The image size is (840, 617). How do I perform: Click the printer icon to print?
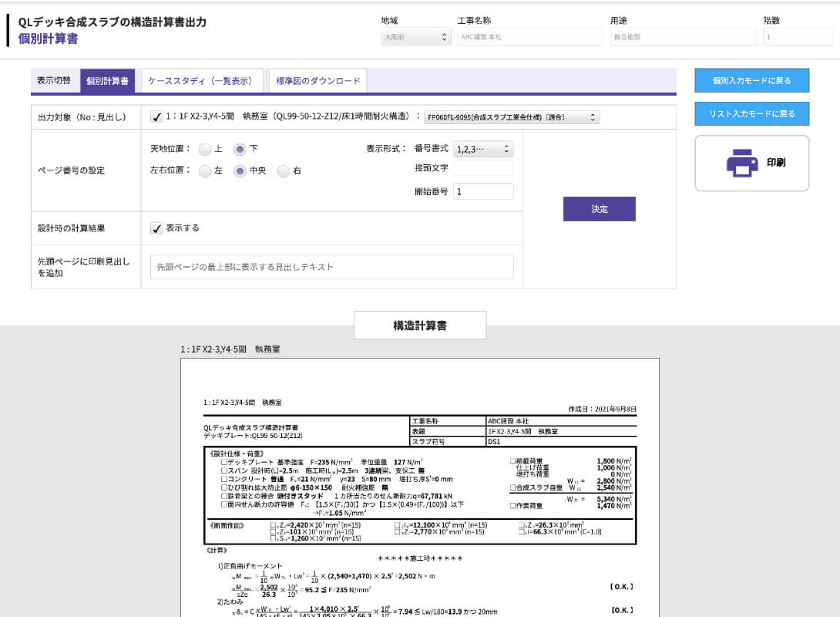pos(742,164)
